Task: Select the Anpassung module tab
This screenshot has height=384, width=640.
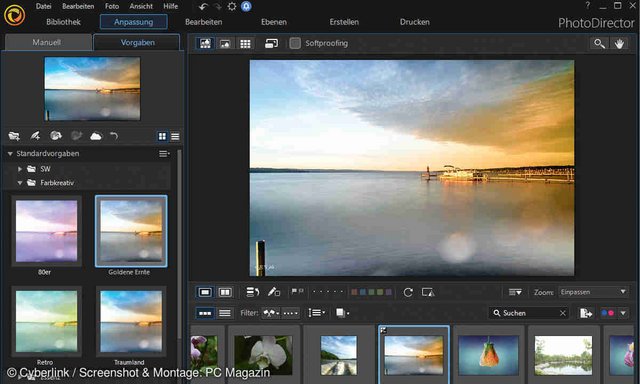Action: point(133,22)
